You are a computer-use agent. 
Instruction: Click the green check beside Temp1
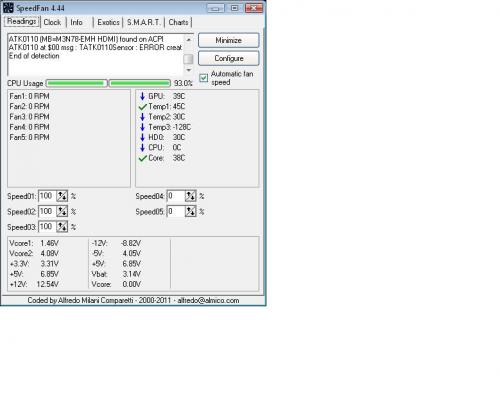pyautogui.click(x=143, y=107)
